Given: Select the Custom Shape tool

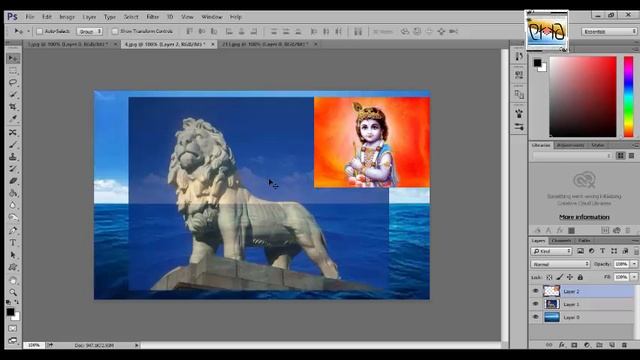Looking at the screenshot, I should [x=13, y=267].
